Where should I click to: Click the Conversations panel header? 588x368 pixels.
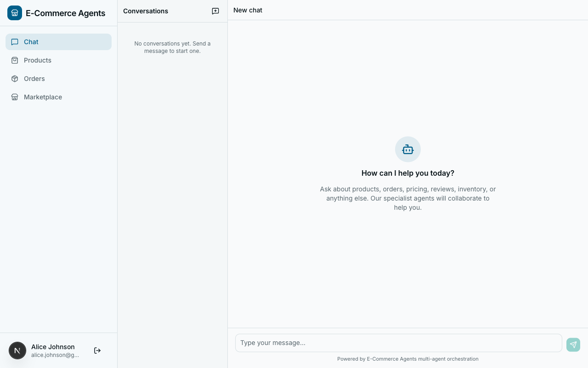pyautogui.click(x=146, y=11)
